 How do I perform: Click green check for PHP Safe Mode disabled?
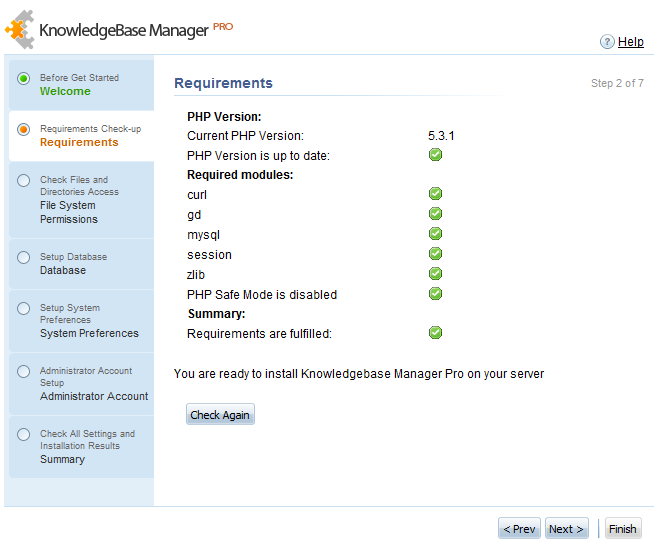tap(435, 294)
